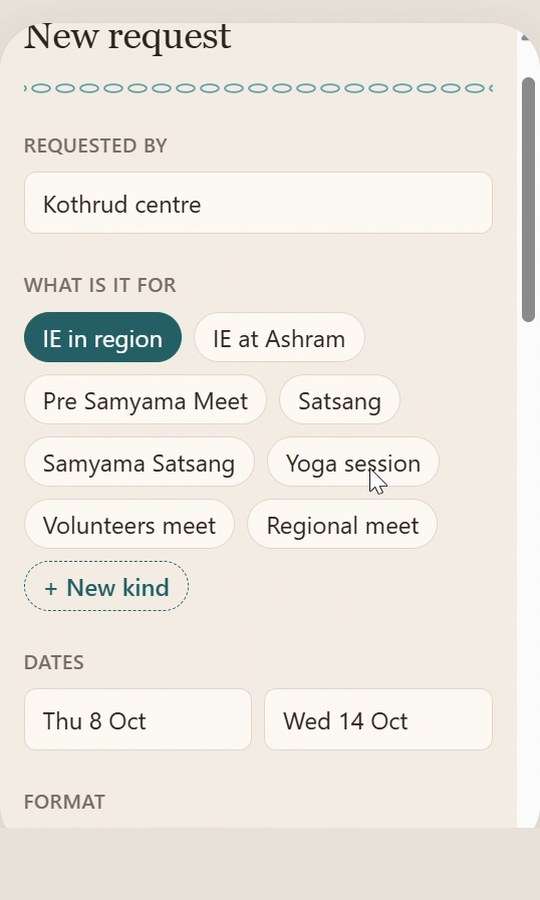Click the empty scrollbar track below the thumb
Viewport: 540px width, 900px height.
[529, 574]
